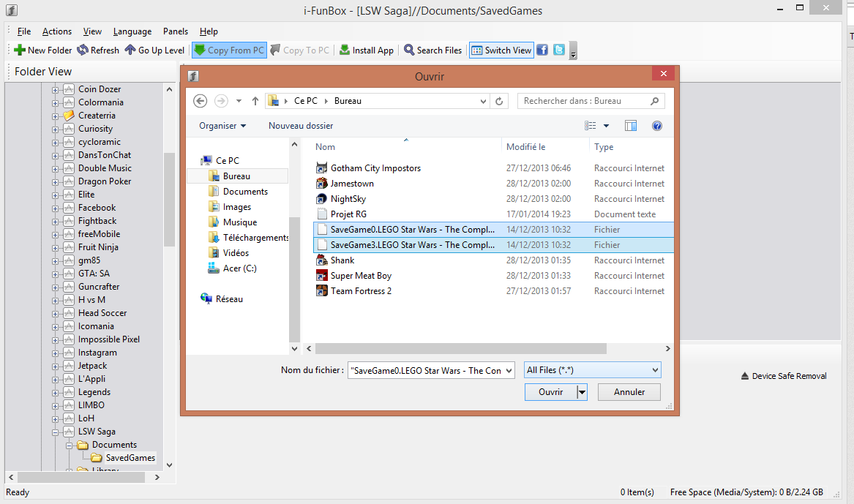Select SavedGames folder in Folder View

130,458
